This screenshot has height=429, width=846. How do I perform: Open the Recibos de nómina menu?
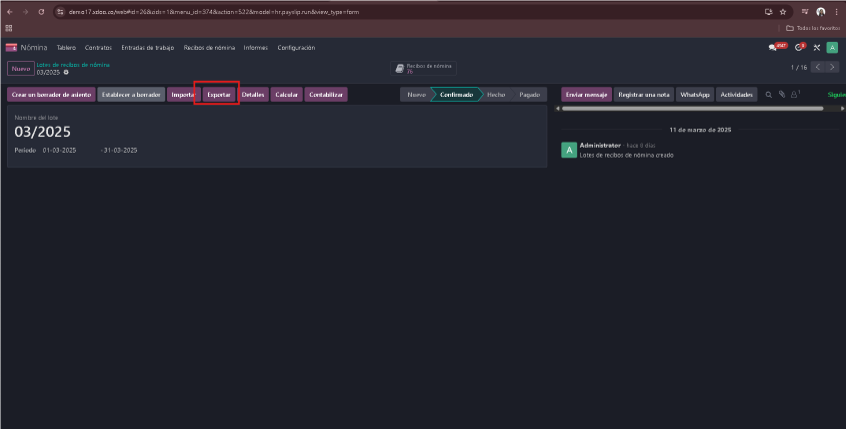pos(209,47)
